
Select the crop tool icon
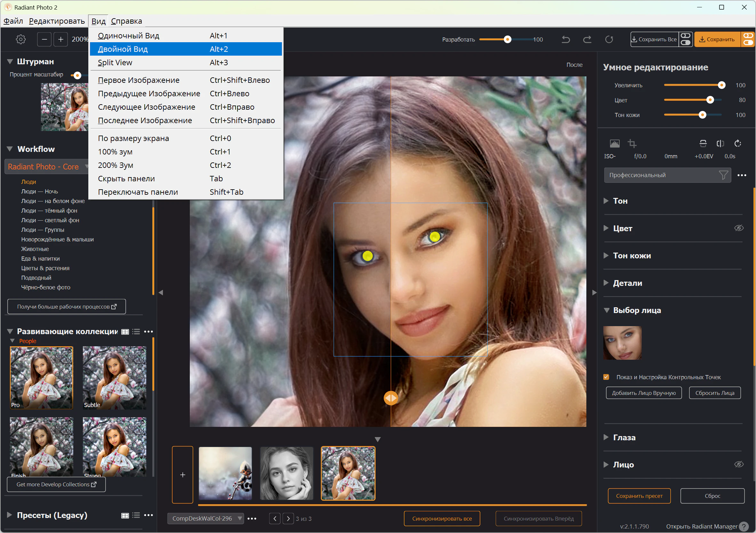(x=631, y=144)
